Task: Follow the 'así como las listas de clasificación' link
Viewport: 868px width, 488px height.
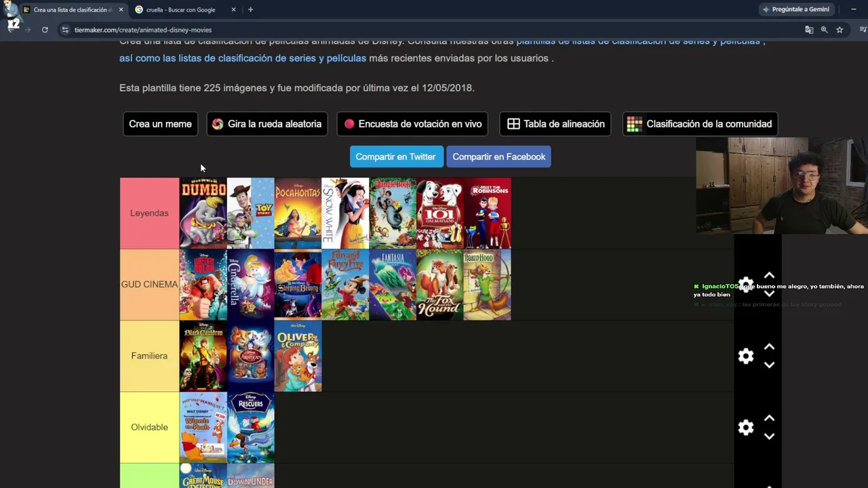Action: pyautogui.click(x=243, y=58)
